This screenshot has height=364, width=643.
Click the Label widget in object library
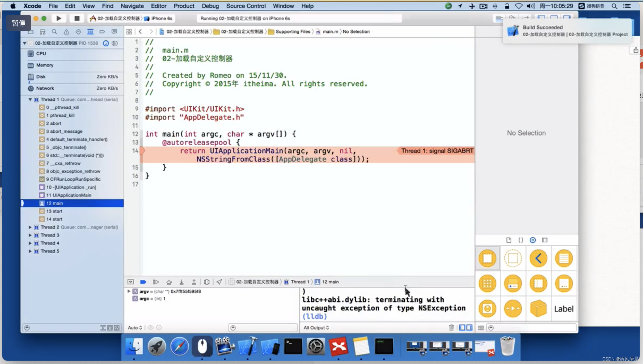tap(564, 308)
